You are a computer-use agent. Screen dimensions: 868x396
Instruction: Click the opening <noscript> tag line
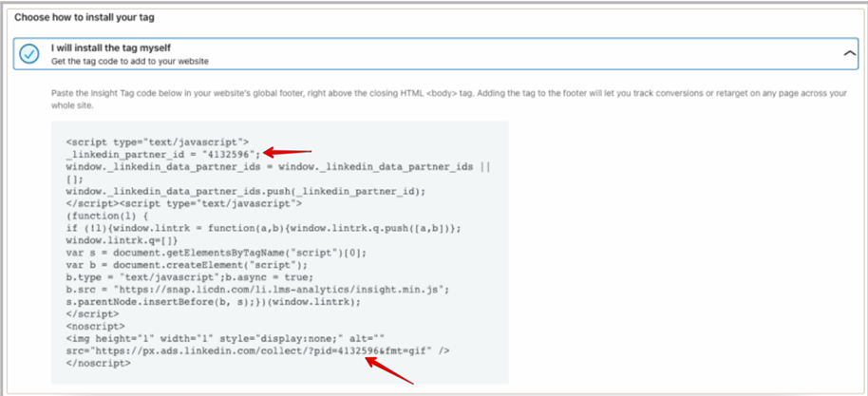pyautogui.click(x=95, y=327)
